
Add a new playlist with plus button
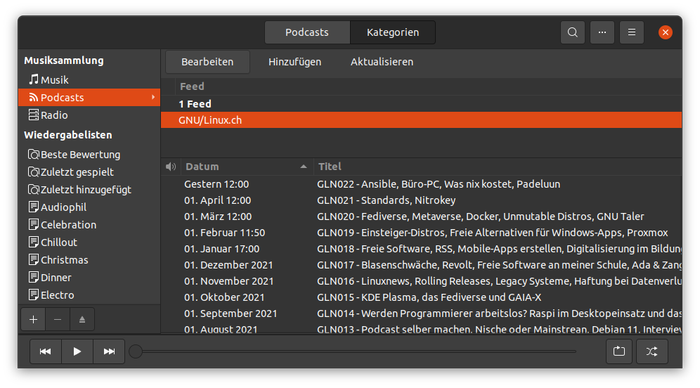tap(33, 319)
